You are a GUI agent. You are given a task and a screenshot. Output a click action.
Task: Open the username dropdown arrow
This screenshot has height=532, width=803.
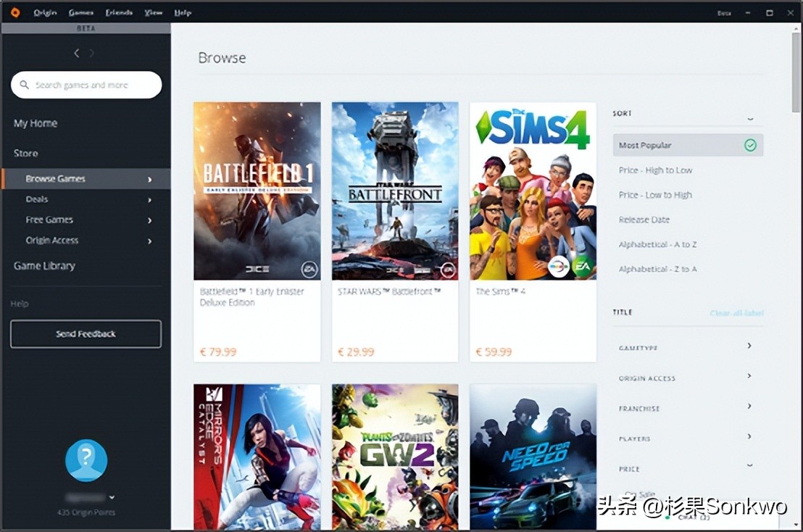[112, 497]
